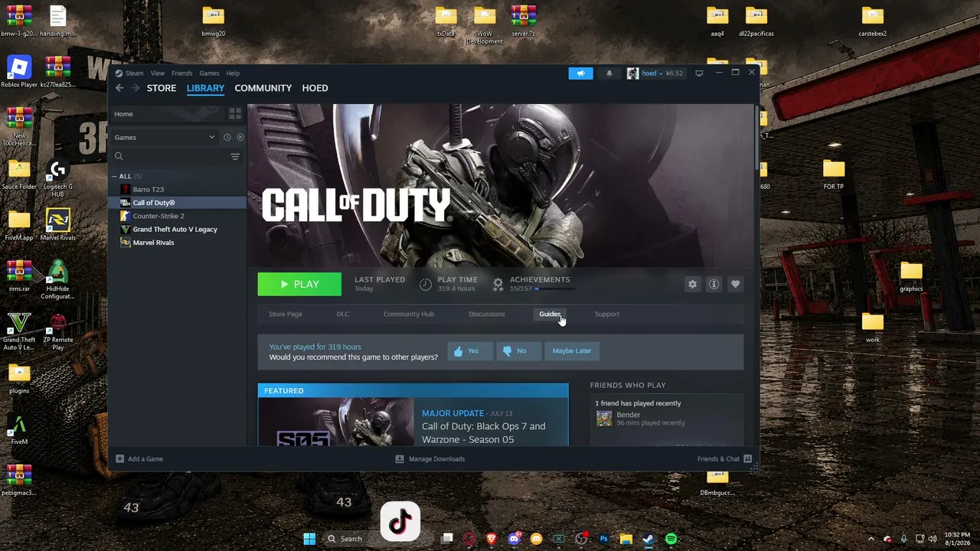
Task: Open the Call of Duty Store Page link
Action: click(286, 315)
